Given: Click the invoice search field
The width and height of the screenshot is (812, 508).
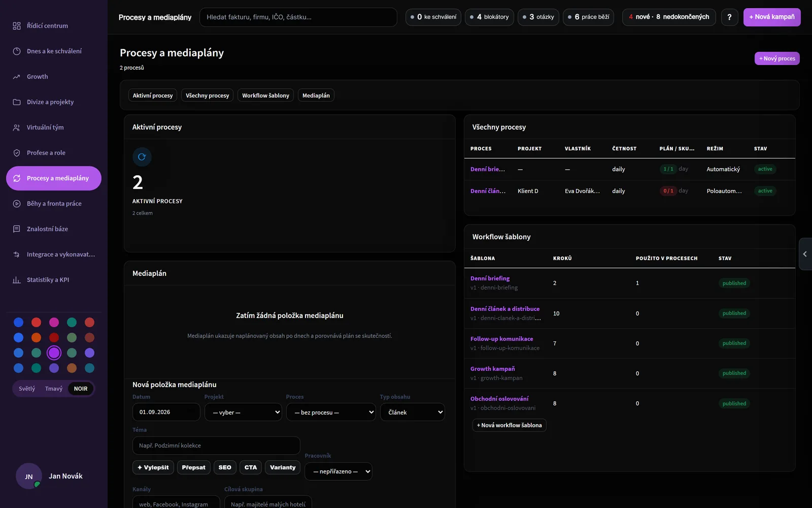Looking at the screenshot, I should point(298,17).
